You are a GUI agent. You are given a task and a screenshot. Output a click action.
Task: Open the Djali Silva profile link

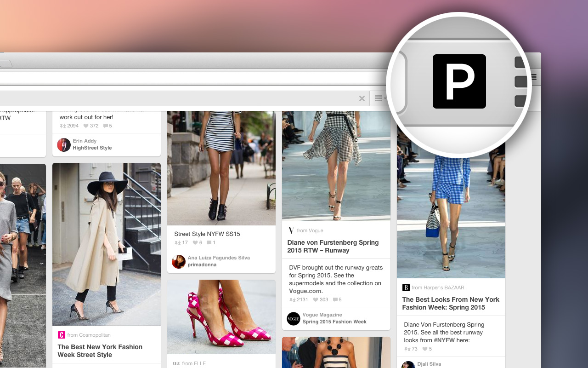pos(429,364)
